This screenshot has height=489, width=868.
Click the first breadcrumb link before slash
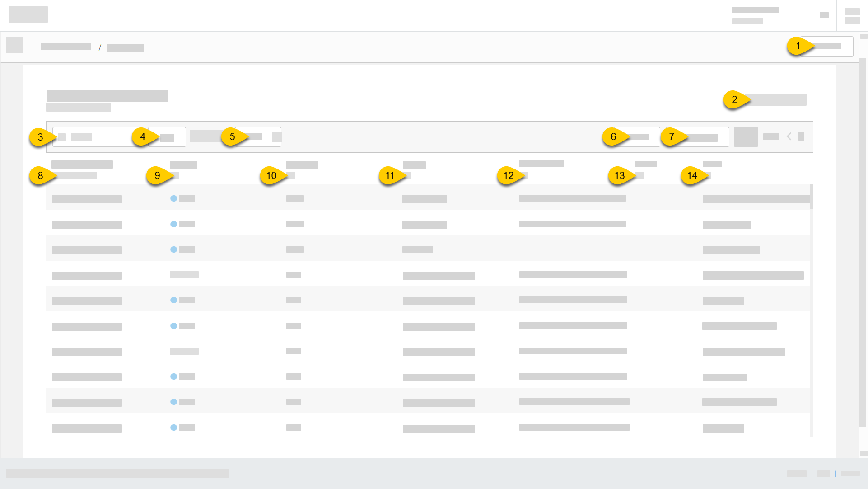pos(66,47)
